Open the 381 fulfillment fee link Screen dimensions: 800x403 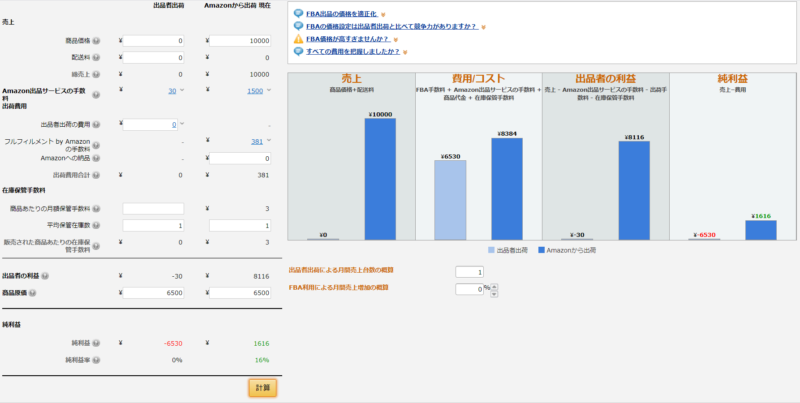click(x=257, y=141)
